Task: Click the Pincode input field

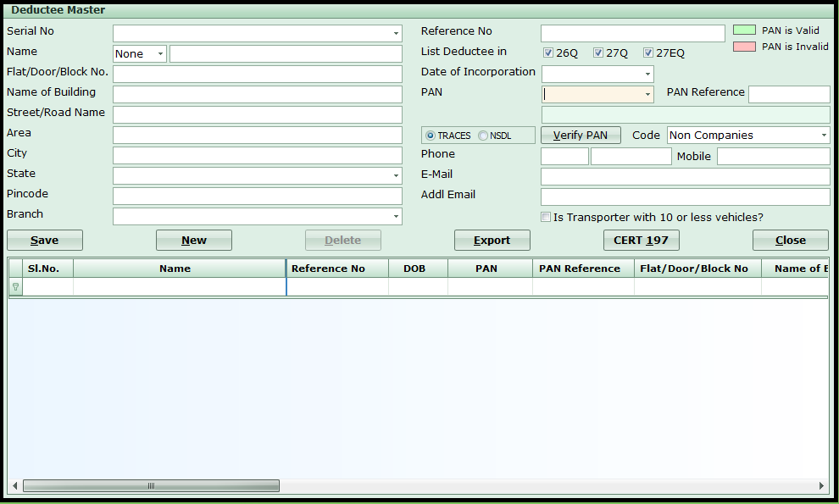Action: (258, 196)
